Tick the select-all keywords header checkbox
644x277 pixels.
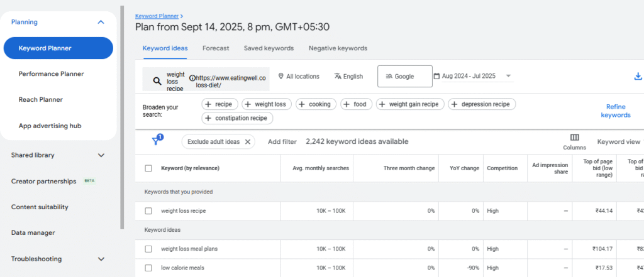click(148, 168)
